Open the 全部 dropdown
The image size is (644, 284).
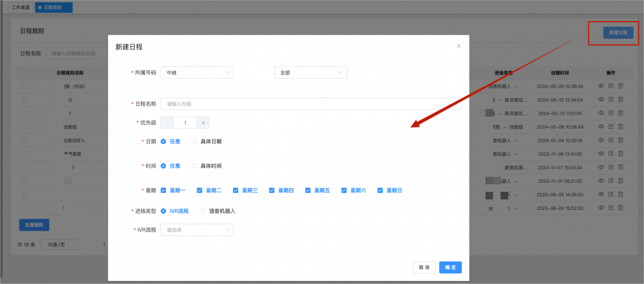point(311,73)
